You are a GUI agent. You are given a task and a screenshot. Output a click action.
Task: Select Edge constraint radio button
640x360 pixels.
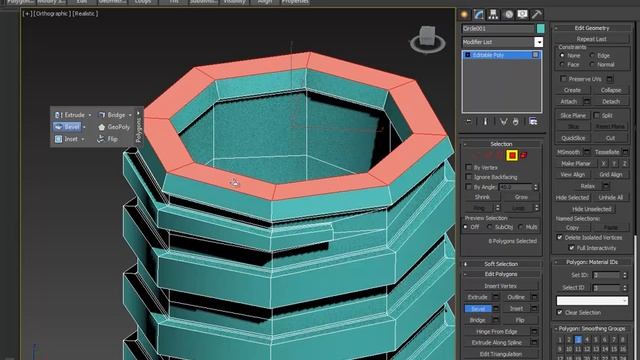pos(592,56)
